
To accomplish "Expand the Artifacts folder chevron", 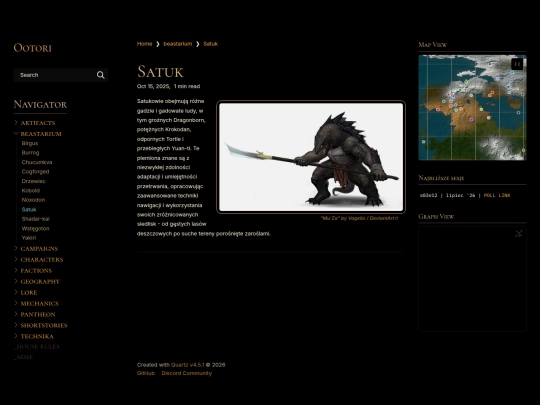I will click(x=16, y=123).
